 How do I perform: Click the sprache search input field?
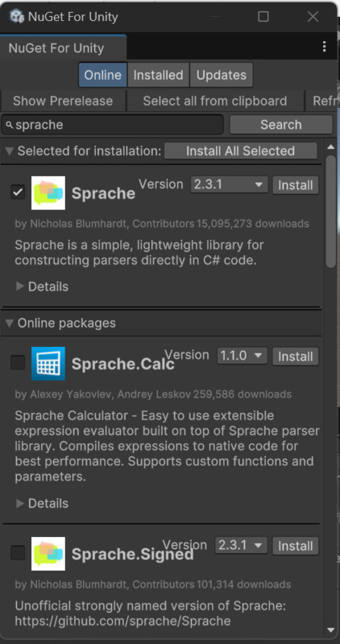tap(112, 125)
